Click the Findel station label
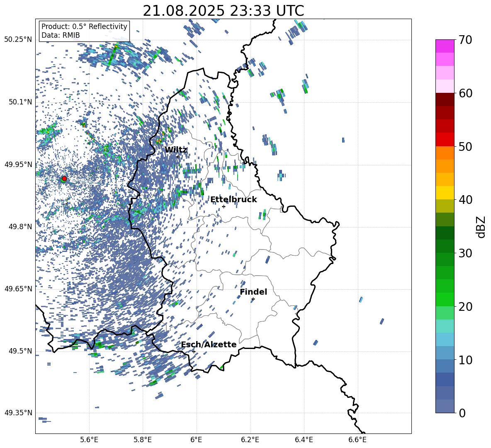Viewport: 491px width, 448px height. point(253,292)
